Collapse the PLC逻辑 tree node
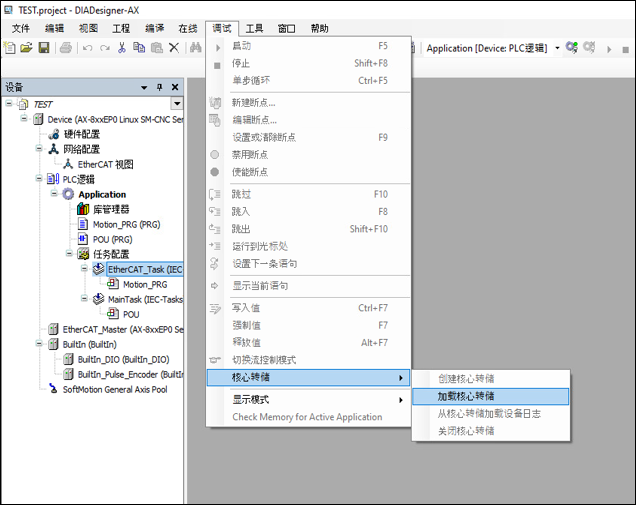 (x=39, y=179)
